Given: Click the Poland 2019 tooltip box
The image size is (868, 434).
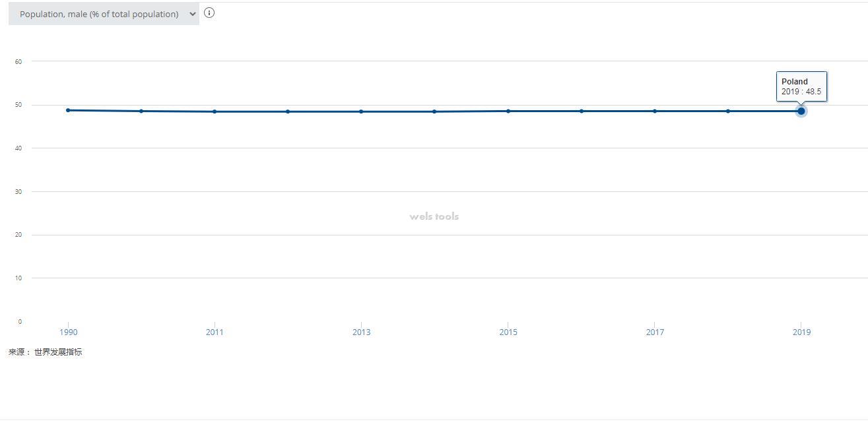Looking at the screenshot, I should (801, 86).
